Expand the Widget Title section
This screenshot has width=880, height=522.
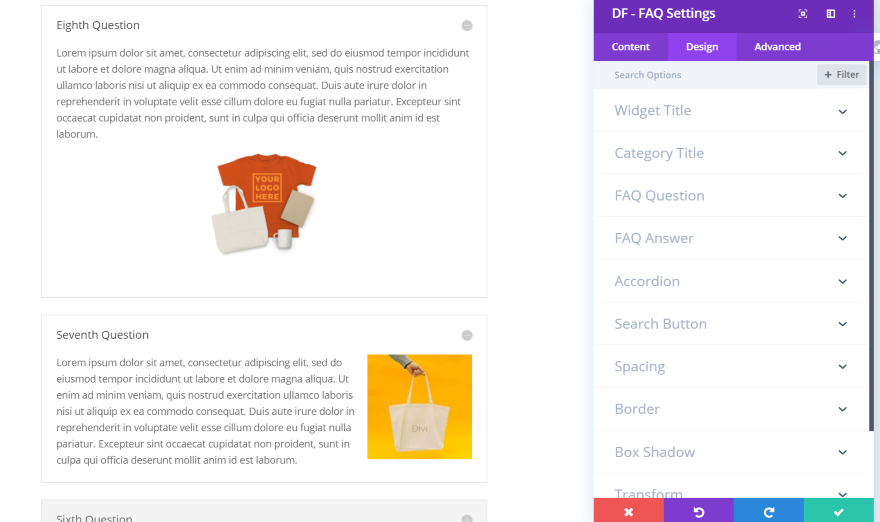[x=731, y=111]
